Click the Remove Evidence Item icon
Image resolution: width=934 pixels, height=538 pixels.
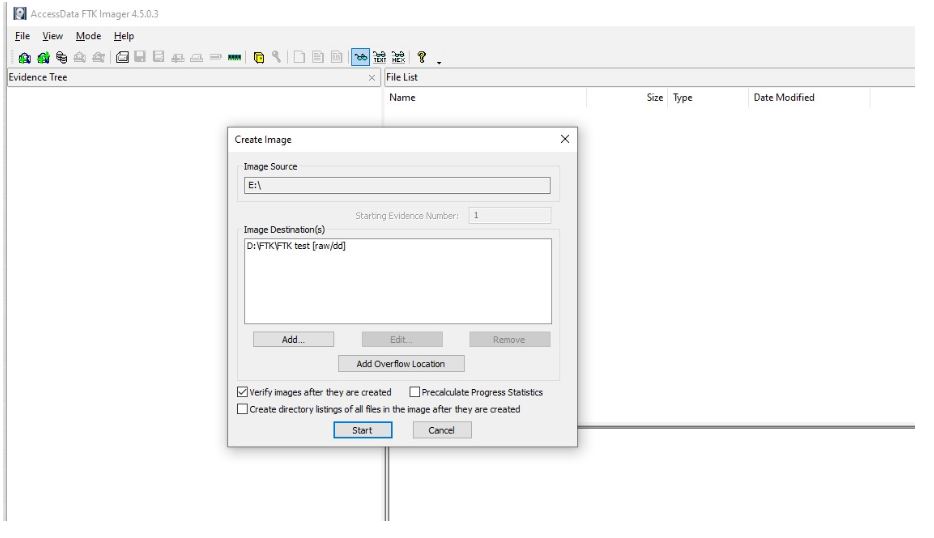point(80,57)
